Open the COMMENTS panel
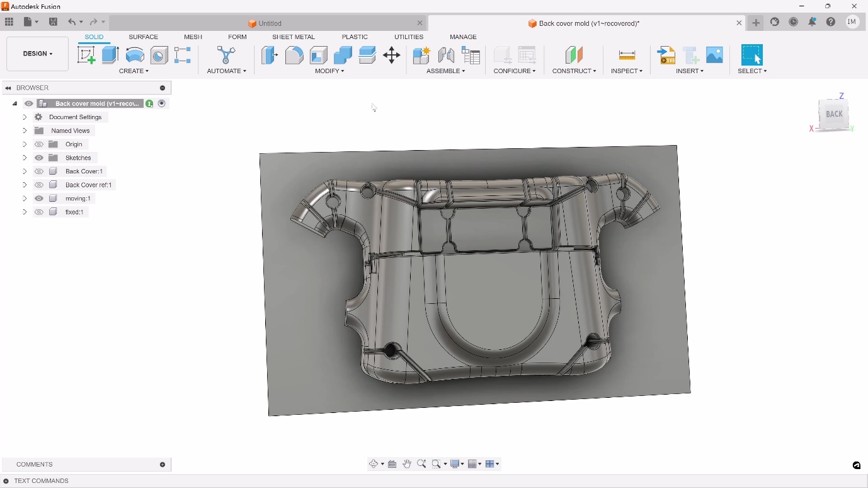 (x=35, y=465)
